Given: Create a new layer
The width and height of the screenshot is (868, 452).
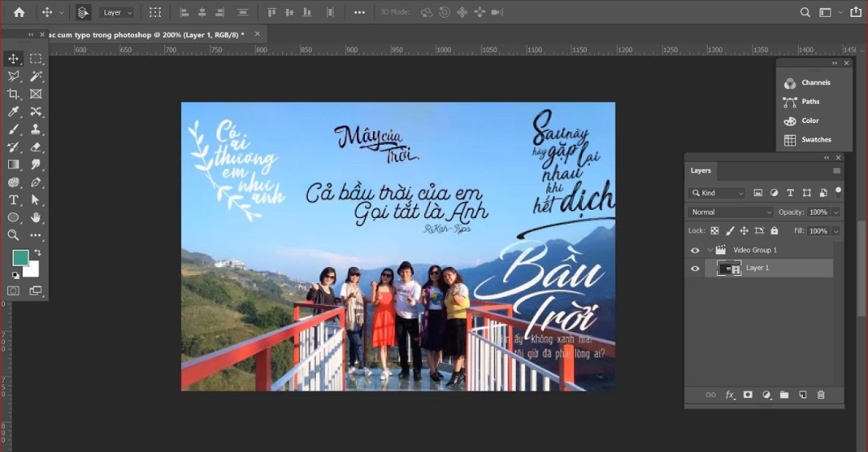Looking at the screenshot, I should 803,395.
